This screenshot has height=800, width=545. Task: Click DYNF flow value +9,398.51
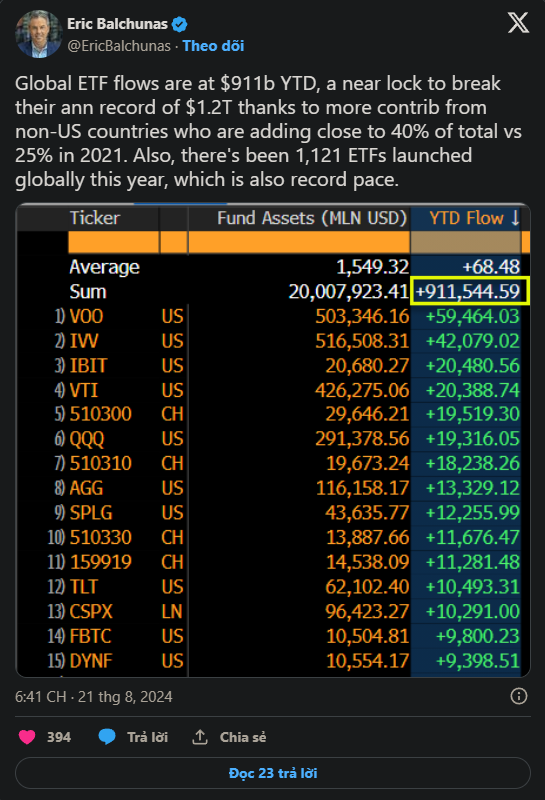[478, 661]
